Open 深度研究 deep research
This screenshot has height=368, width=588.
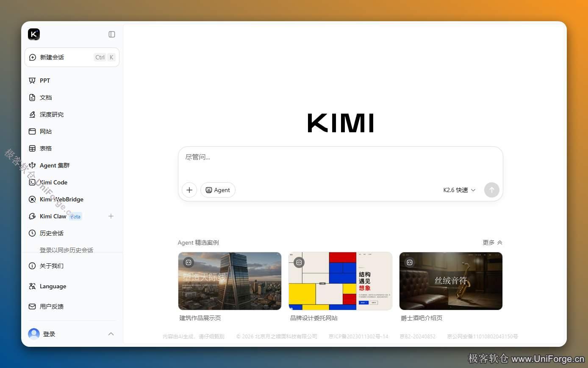(72, 114)
